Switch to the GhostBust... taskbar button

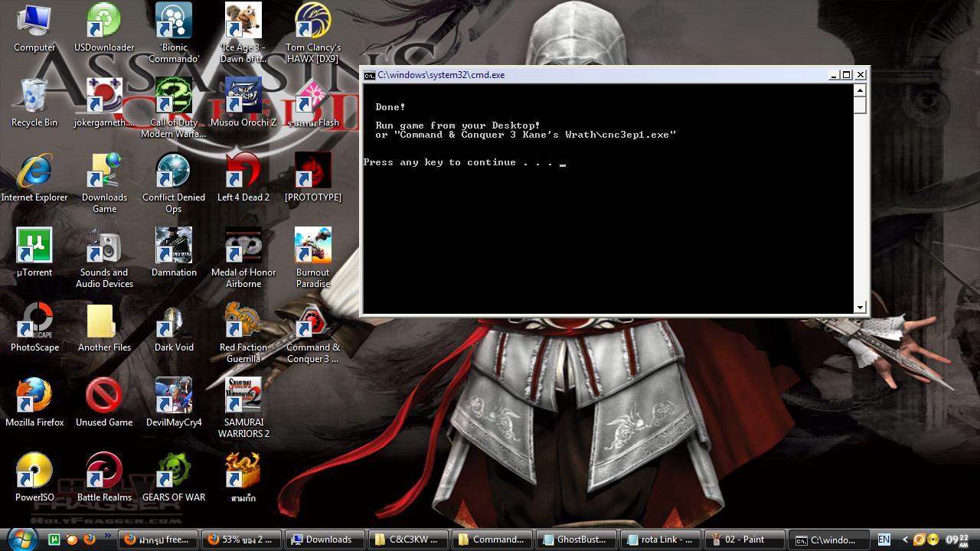pos(576,540)
